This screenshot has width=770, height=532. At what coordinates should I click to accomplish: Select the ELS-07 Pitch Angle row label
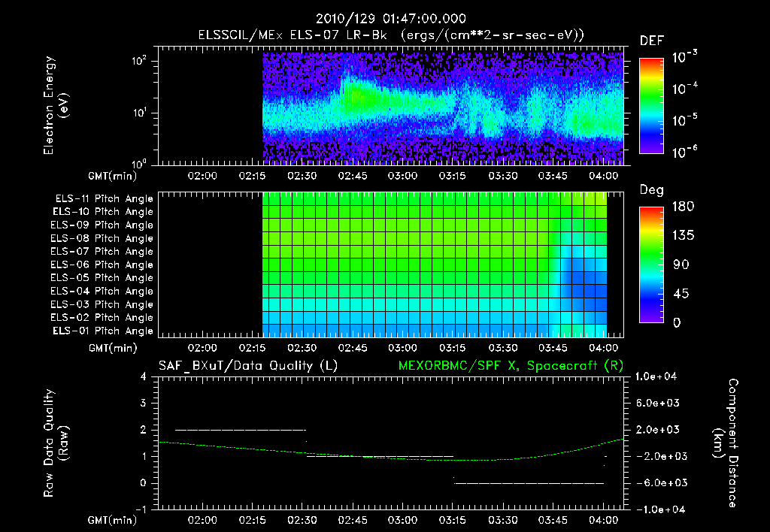coord(102,252)
